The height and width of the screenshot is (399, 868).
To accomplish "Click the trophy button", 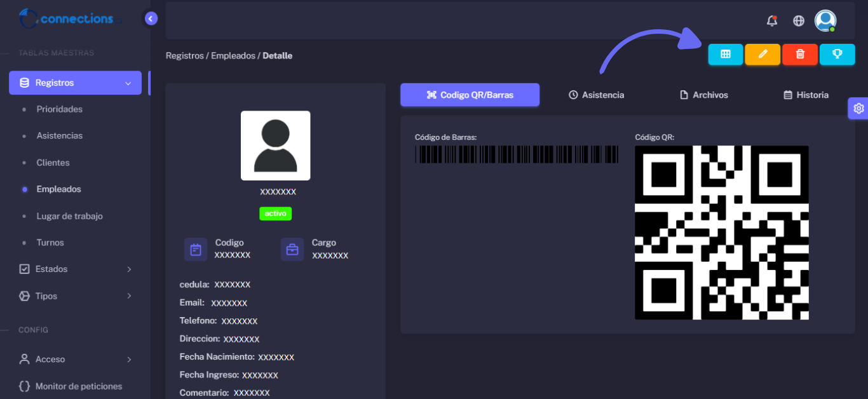I will pos(837,54).
